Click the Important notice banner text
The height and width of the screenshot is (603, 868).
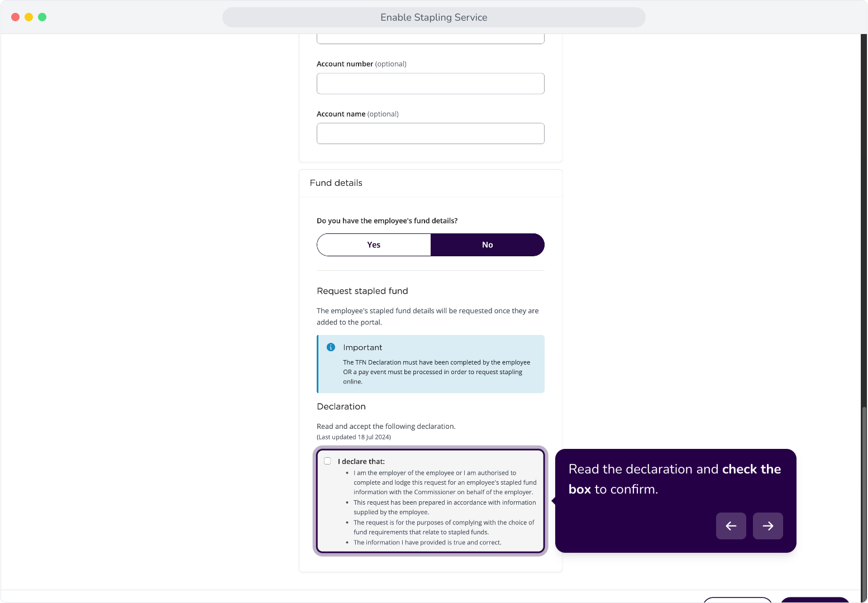coord(437,372)
